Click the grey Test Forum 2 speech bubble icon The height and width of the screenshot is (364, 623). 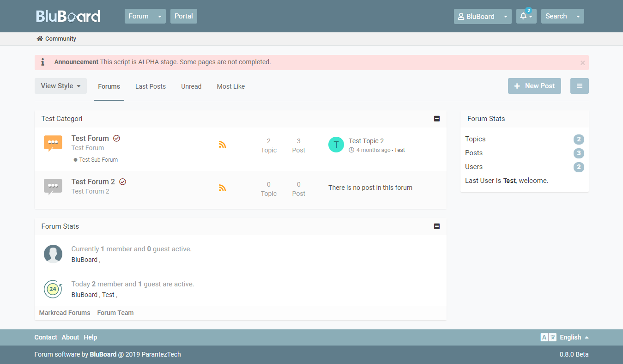[53, 187]
